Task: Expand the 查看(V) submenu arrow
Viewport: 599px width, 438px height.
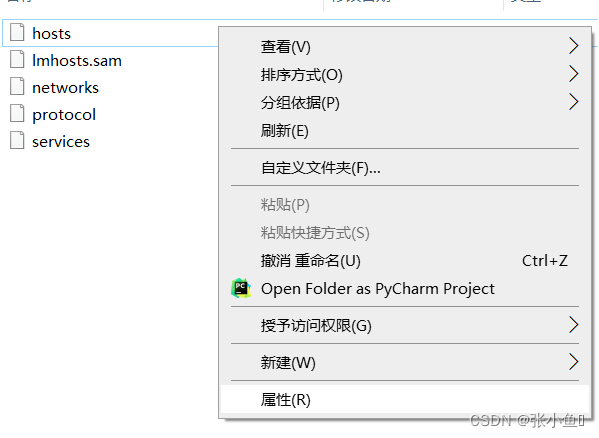Action: click(573, 46)
